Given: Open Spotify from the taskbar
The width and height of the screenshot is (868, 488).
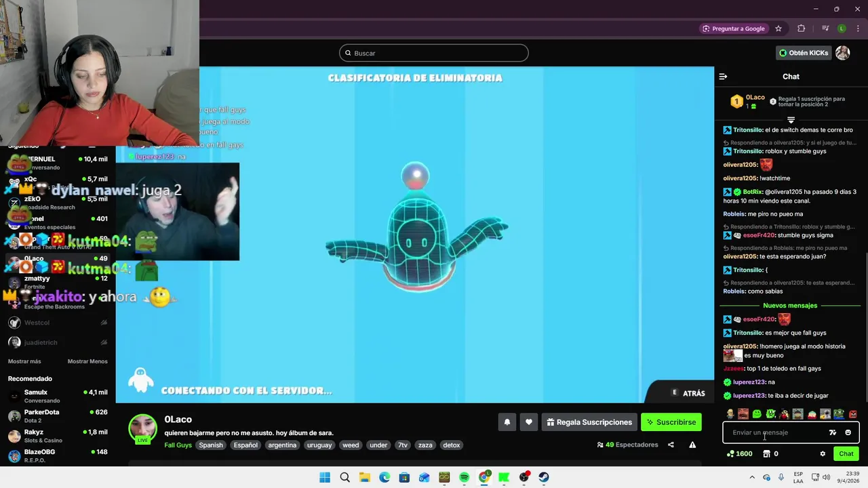Looking at the screenshot, I should (x=465, y=477).
